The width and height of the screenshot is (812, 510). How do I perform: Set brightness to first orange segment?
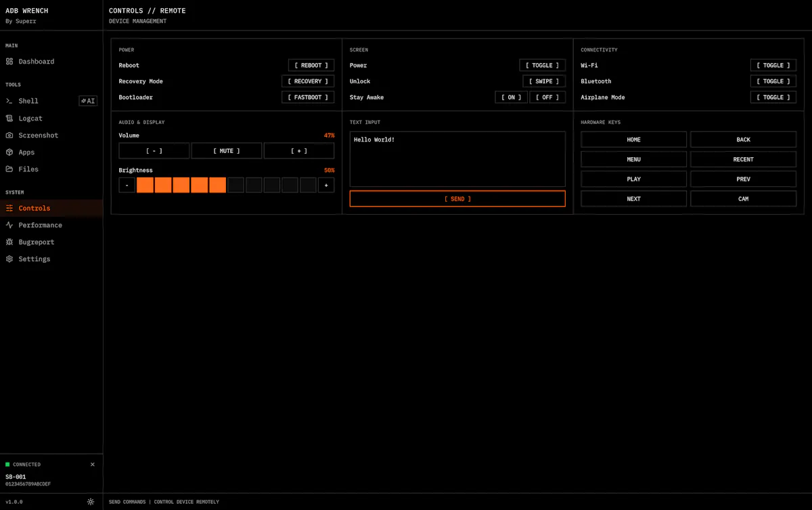(145, 185)
